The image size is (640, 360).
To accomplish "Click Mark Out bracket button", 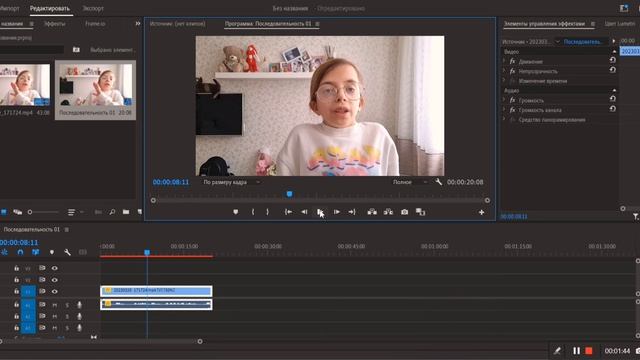I will tap(267, 212).
